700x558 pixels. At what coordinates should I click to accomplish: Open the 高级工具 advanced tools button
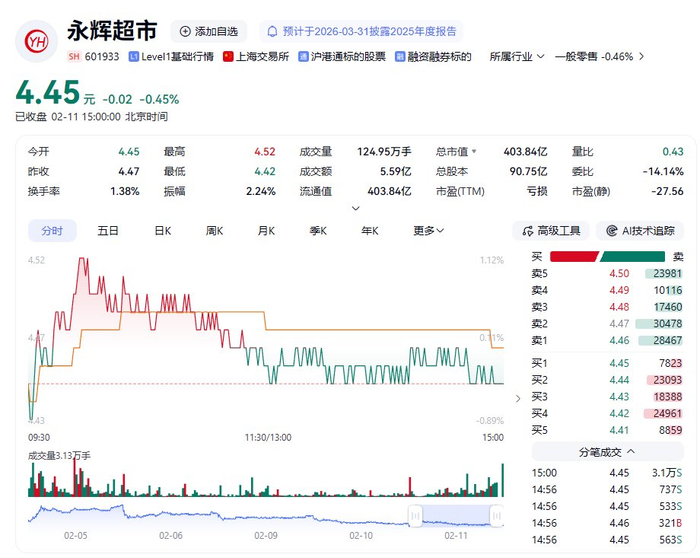tap(551, 231)
